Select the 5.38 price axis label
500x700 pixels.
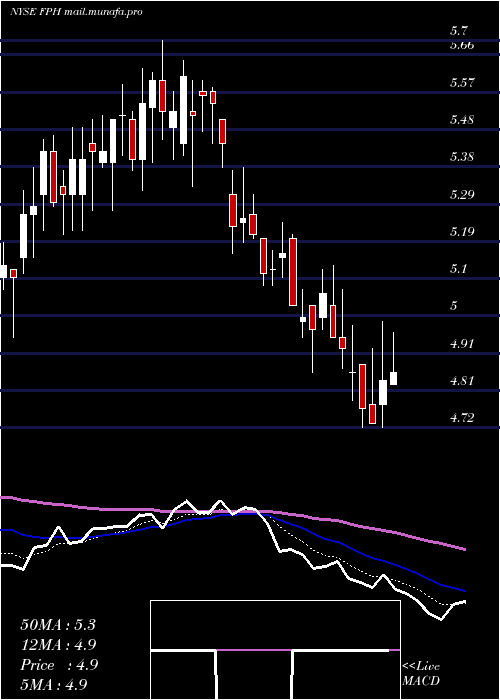462,157
